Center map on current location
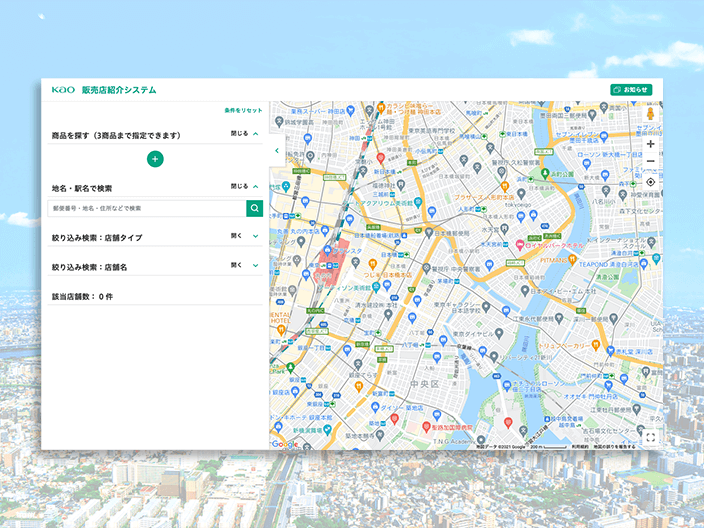The width and height of the screenshot is (704, 528). 650,182
